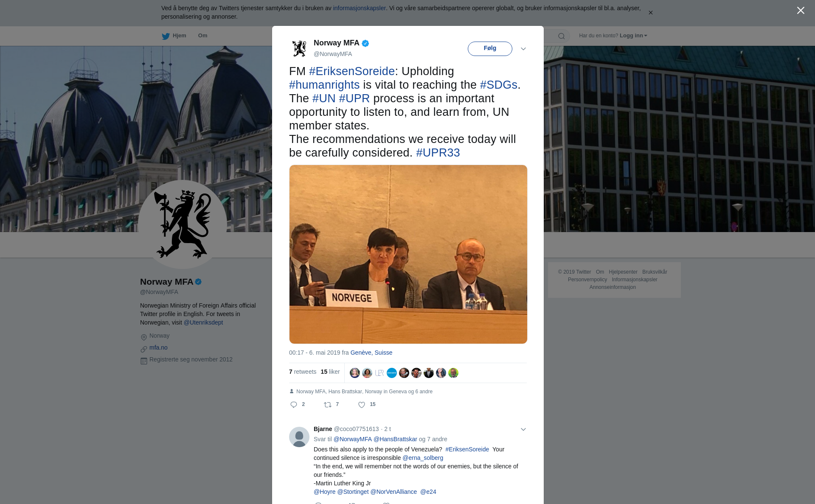
Task: Open the Genève, Suisse location link
Action: [371, 353]
